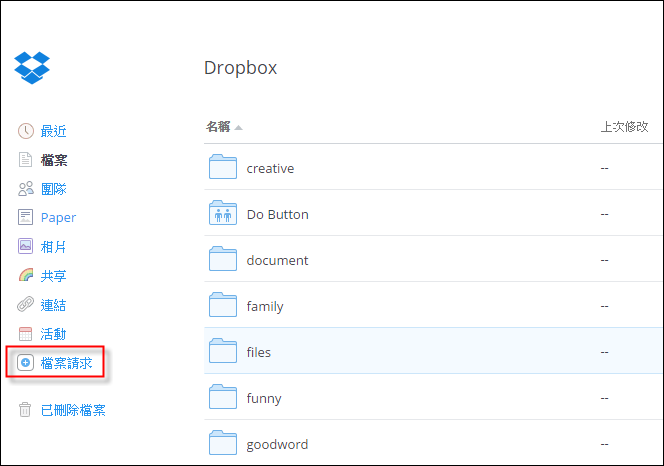Click the chain link icon beside 連結

click(25, 304)
